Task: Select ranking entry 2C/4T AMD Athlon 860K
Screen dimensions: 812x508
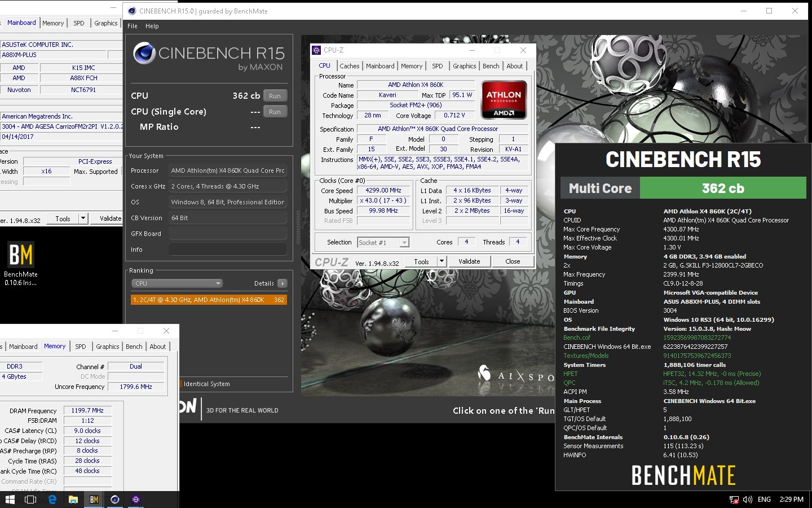Action: 209,300
